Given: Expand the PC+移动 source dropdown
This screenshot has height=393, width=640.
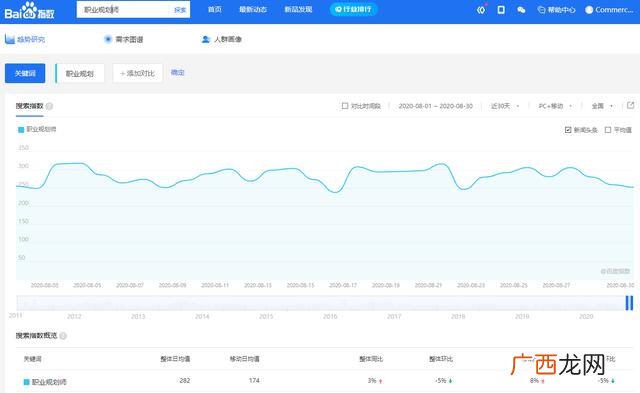Looking at the screenshot, I should coord(555,106).
